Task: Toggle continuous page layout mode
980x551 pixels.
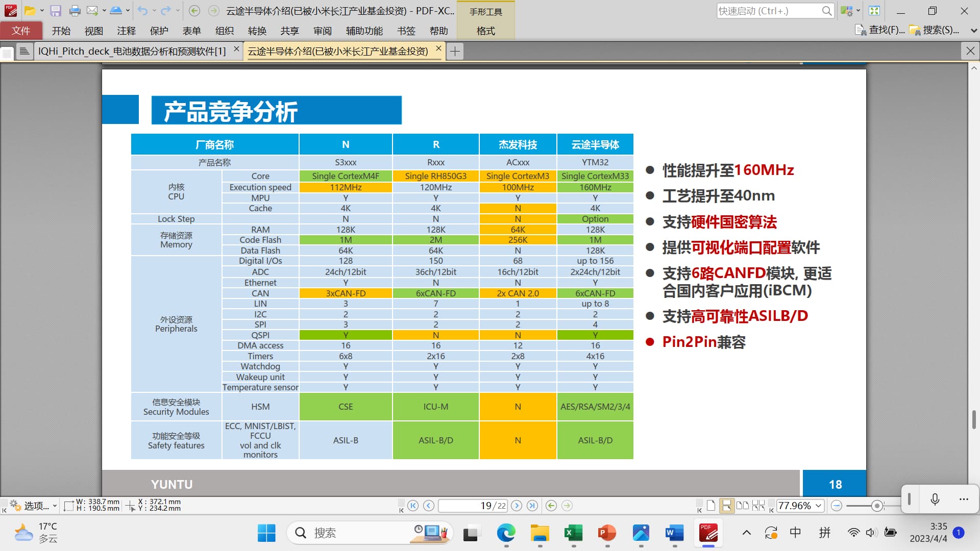Action: pos(726,506)
